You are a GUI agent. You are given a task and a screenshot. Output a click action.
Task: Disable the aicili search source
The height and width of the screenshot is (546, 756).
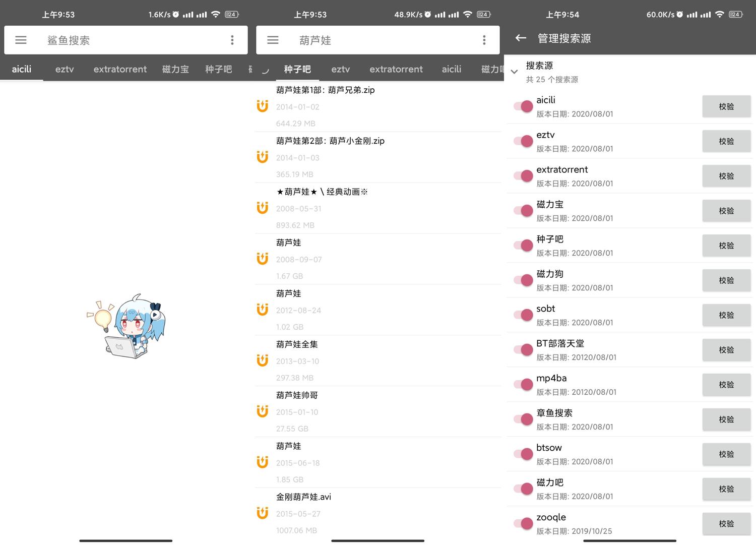(523, 106)
